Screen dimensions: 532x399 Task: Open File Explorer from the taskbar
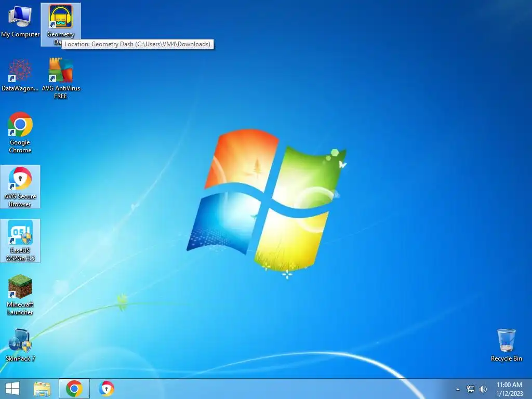(x=42, y=389)
